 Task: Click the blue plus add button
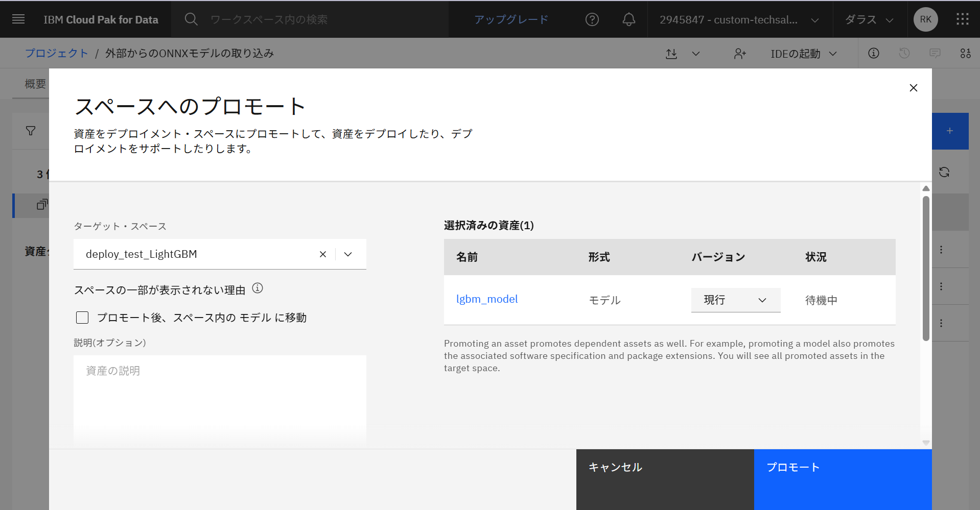pos(950,131)
